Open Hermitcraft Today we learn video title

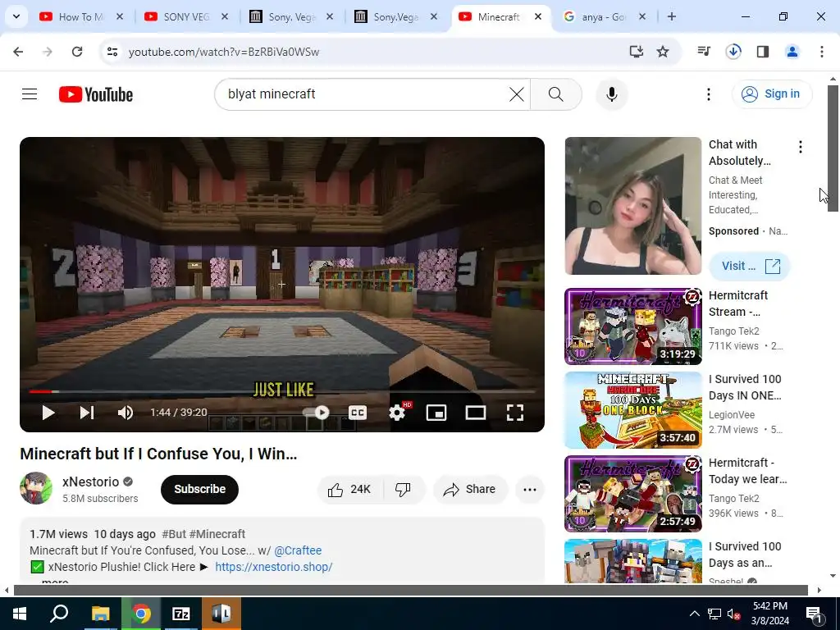click(x=748, y=471)
